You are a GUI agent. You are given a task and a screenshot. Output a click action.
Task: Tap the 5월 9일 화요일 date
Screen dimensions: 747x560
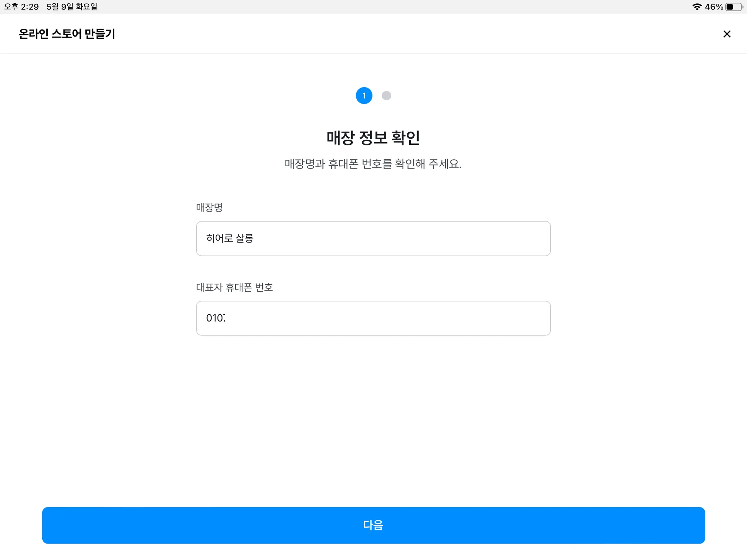click(71, 7)
